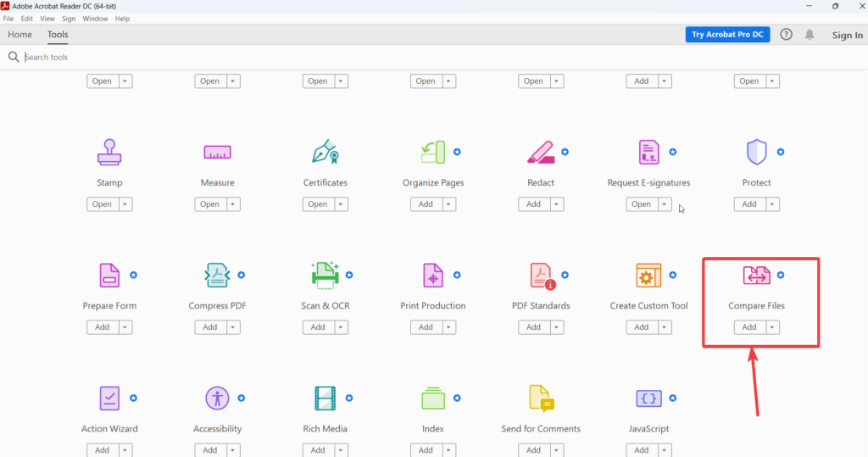Open the Help question mark icon
868x457 pixels.
click(786, 35)
